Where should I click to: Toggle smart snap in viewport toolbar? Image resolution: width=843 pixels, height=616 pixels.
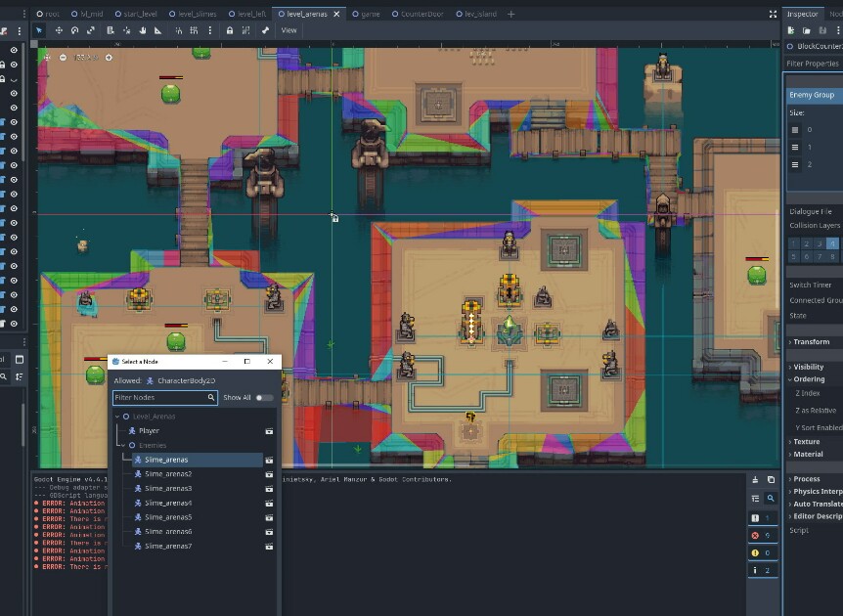pos(179,30)
